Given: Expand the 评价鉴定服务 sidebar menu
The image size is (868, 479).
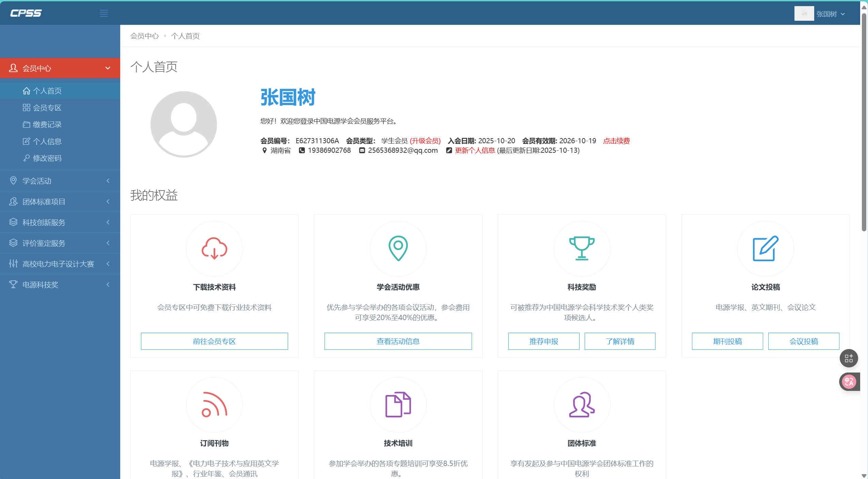Looking at the screenshot, I should click(60, 243).
